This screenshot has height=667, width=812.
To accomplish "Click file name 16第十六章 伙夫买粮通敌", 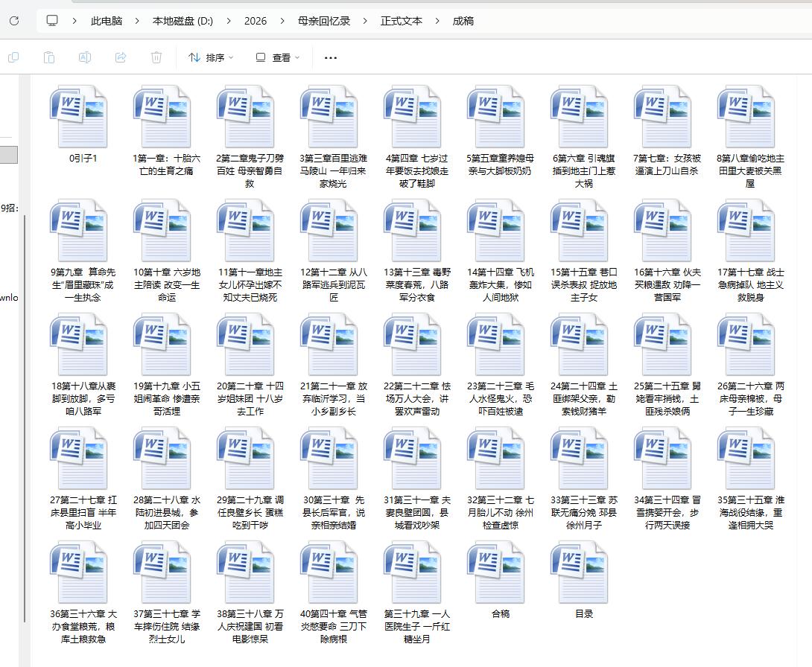I will pos(667,284).
